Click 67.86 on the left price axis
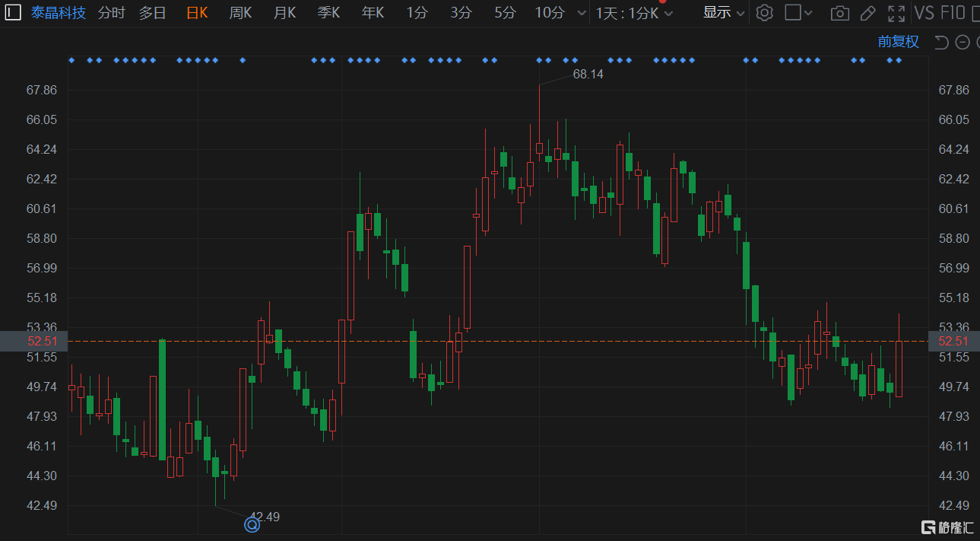 coord(41,90)
